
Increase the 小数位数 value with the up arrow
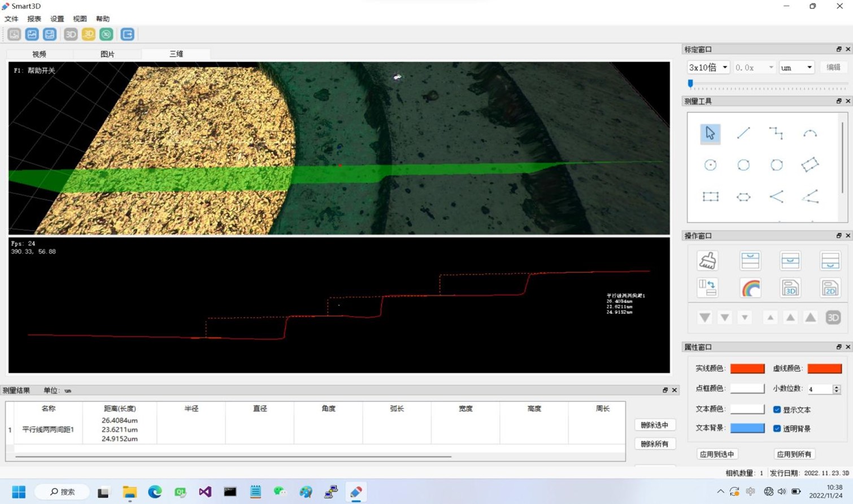[x=837, y=387]
